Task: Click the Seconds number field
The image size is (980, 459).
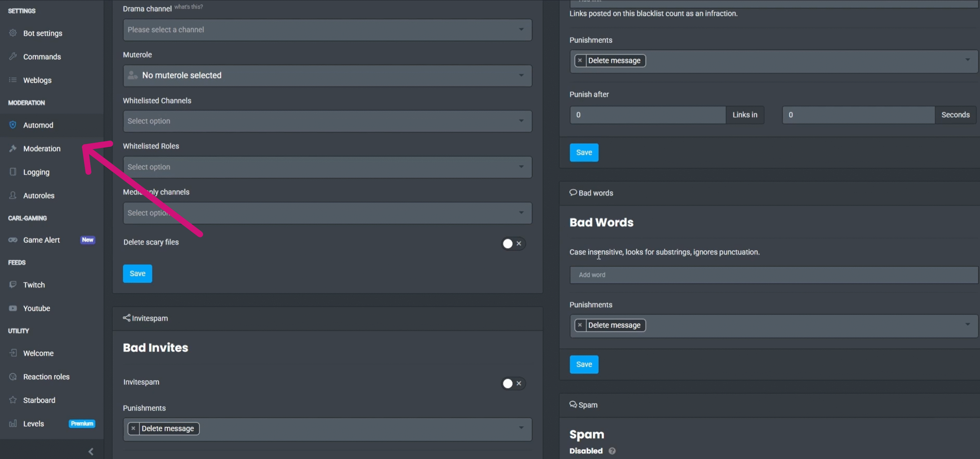Action: [x=858, y=115]
